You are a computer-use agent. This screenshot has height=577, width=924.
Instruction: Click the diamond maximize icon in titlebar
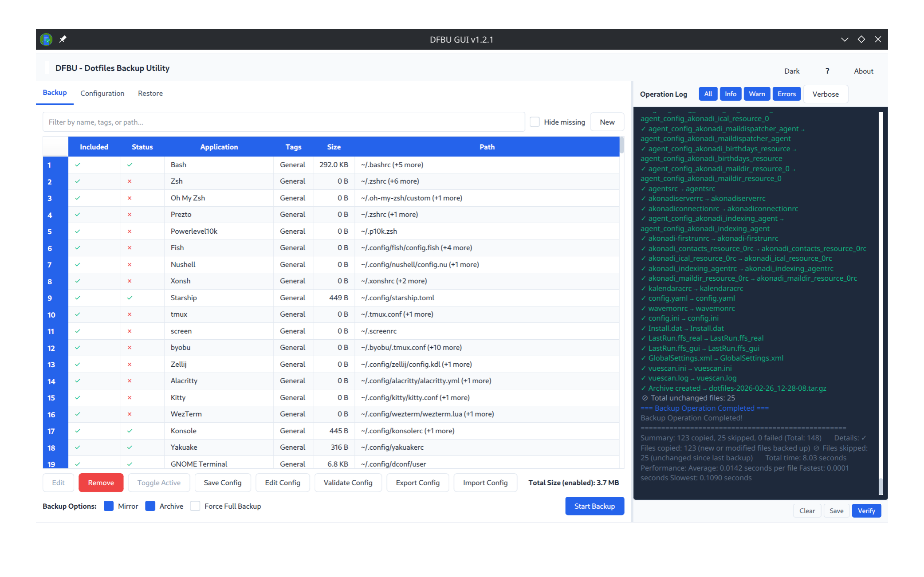pyautogui.click(x=861, y=39)
